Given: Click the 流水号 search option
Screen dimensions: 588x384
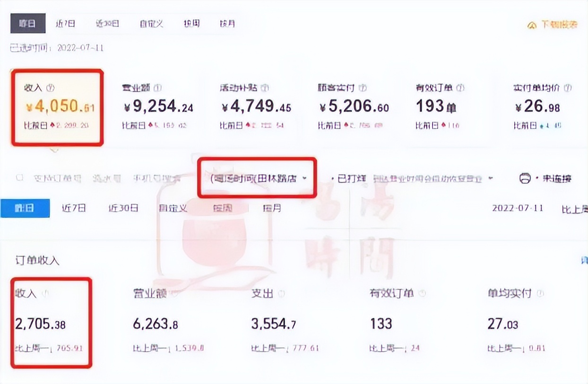Looking at the screenshot, I should pos(108,178).
